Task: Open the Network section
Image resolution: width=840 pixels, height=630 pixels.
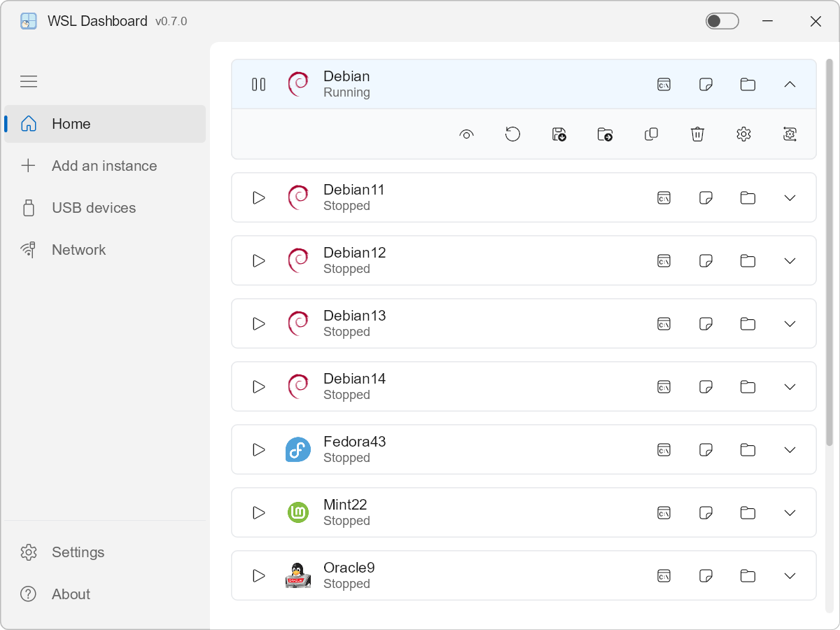Action: point(78,249)
